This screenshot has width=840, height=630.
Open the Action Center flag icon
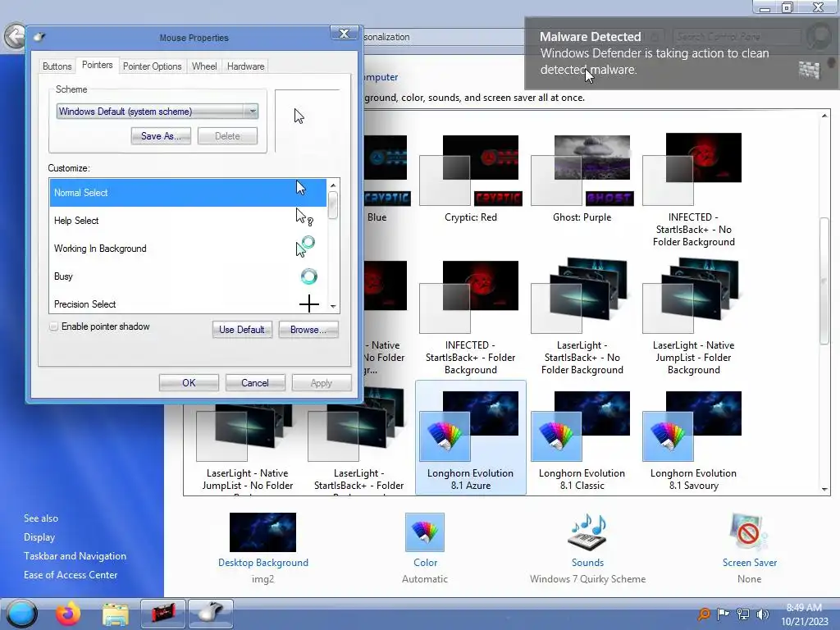point(723,614)
